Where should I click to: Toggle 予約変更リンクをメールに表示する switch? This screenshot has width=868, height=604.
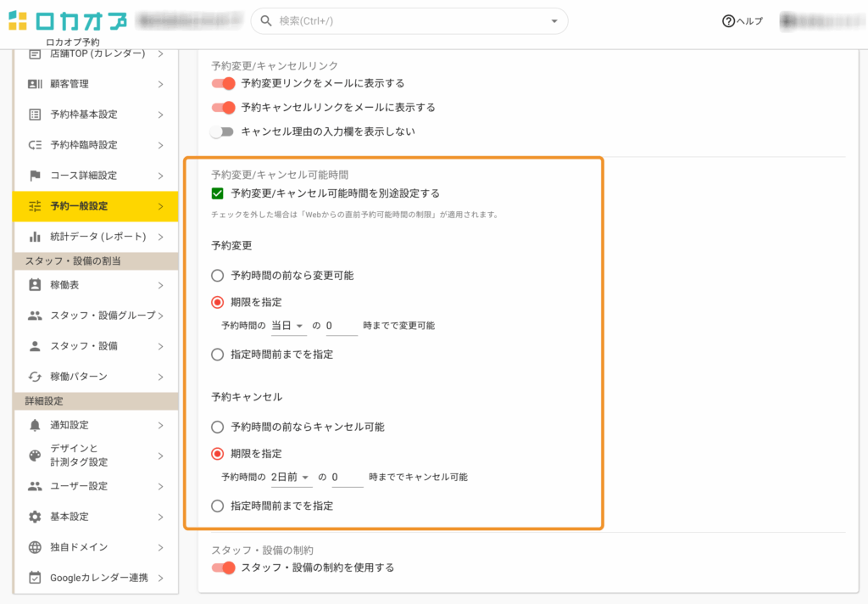223,83
